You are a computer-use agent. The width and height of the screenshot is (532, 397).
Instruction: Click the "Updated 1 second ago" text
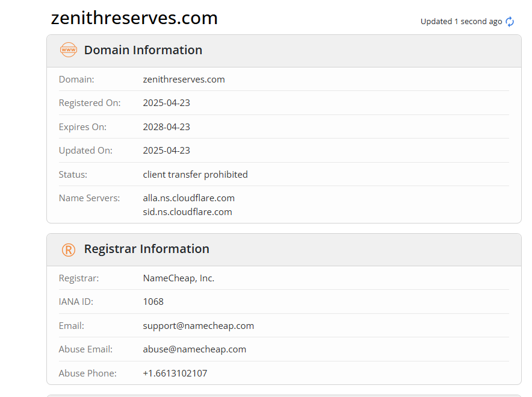click(461, 22)
